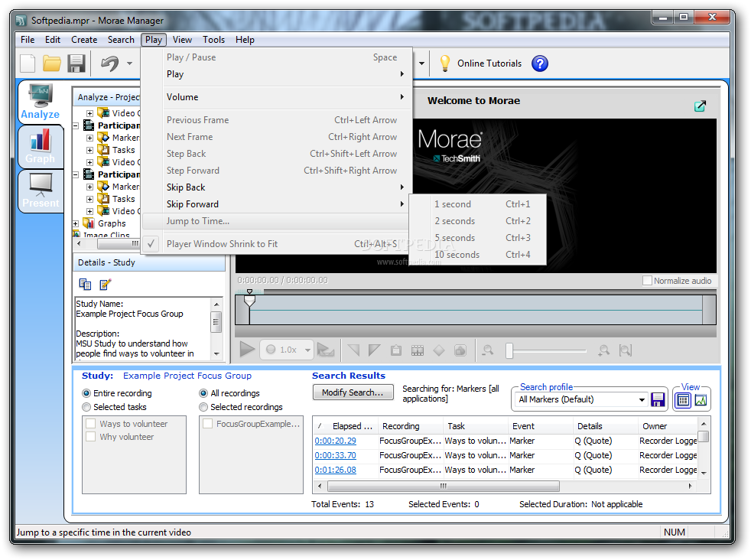The image size is (751, 560).
Task: Select the All recordings radio button
Action: (203, 393)
